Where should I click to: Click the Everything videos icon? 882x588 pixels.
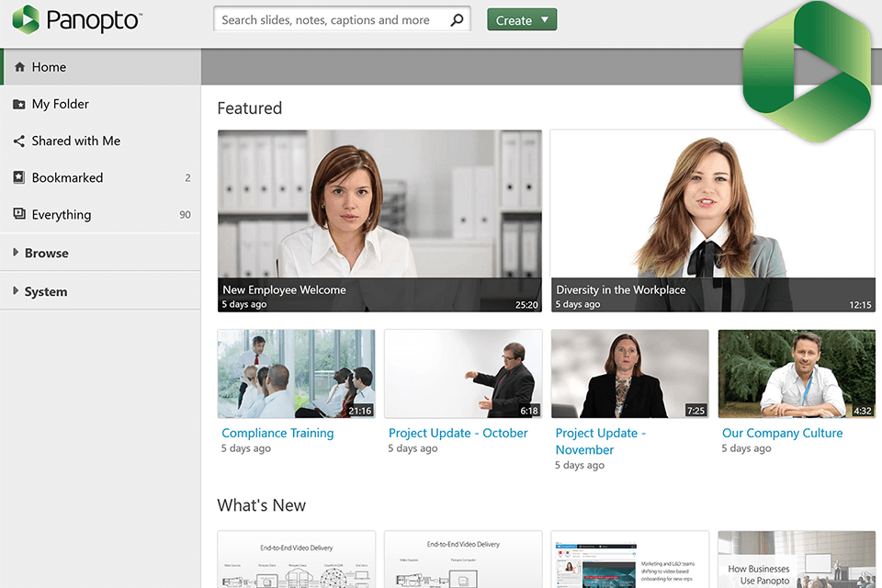click(x=19, y=214)
